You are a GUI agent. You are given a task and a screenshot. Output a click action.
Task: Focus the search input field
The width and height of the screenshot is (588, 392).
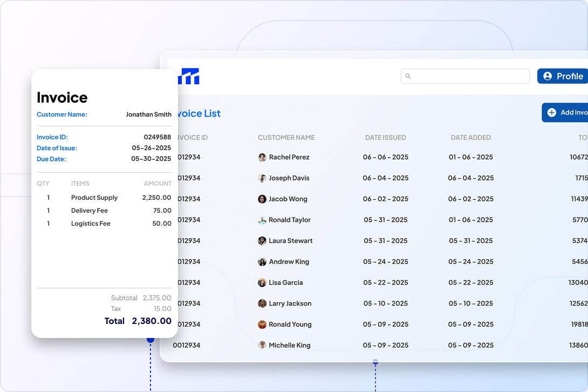coord(465,76)
